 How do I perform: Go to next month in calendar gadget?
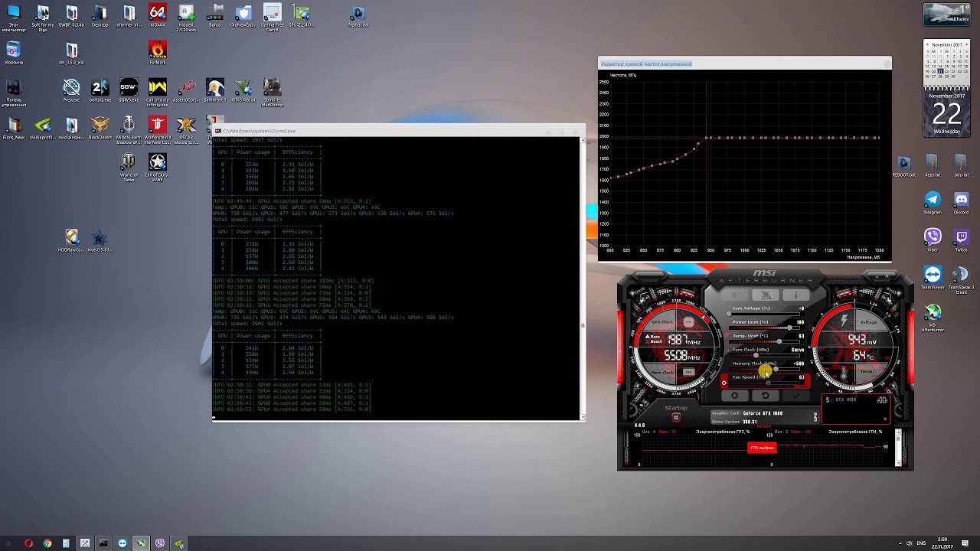point(965,45)
